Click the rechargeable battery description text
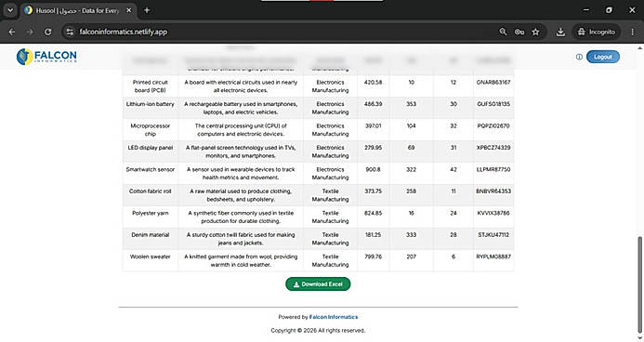 pyautogui.click(x=241, y=108)
